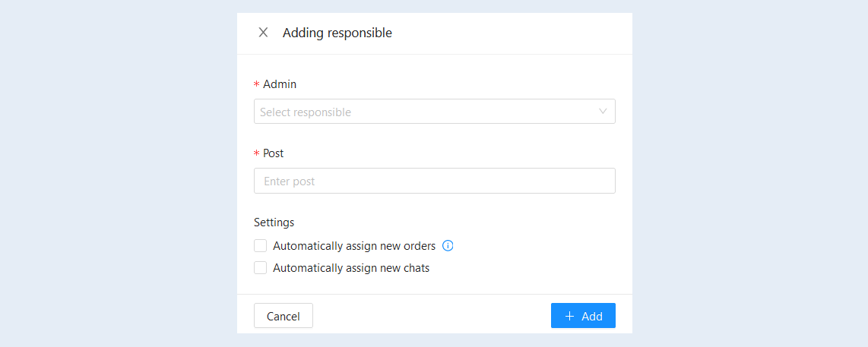Click the Admin field label
868x347 pixels.
[280, 84]
